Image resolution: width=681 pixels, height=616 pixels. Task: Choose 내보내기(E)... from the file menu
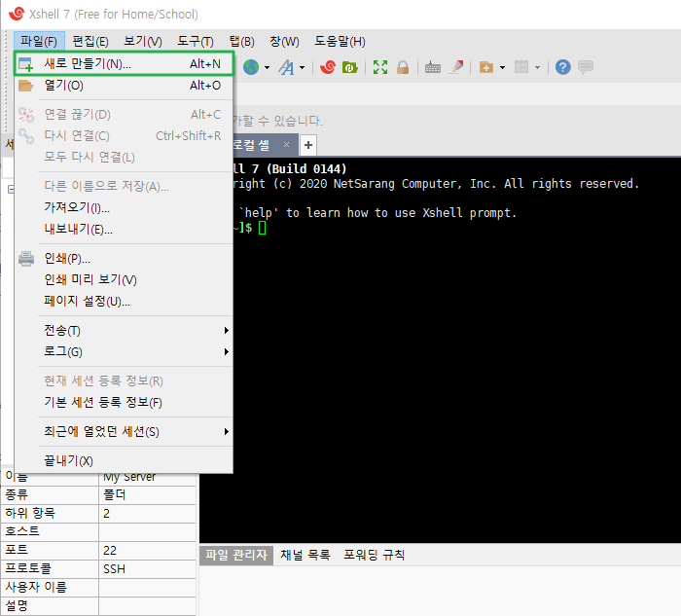[125, 229]
